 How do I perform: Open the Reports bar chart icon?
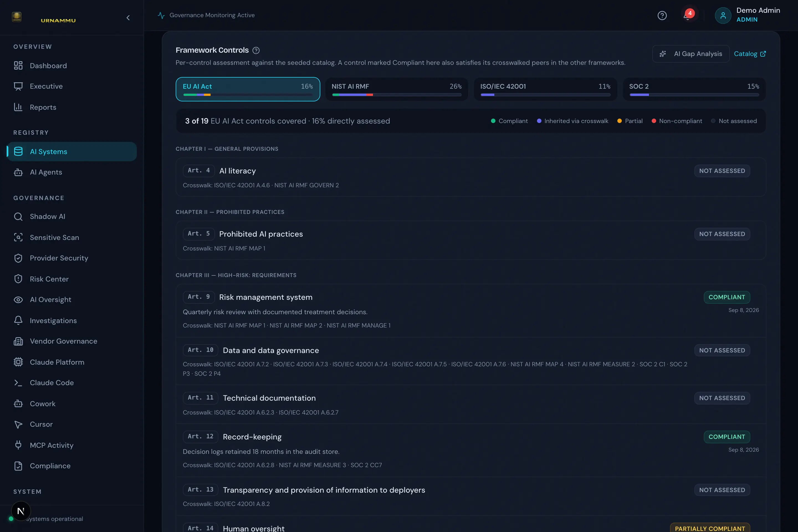18,107
